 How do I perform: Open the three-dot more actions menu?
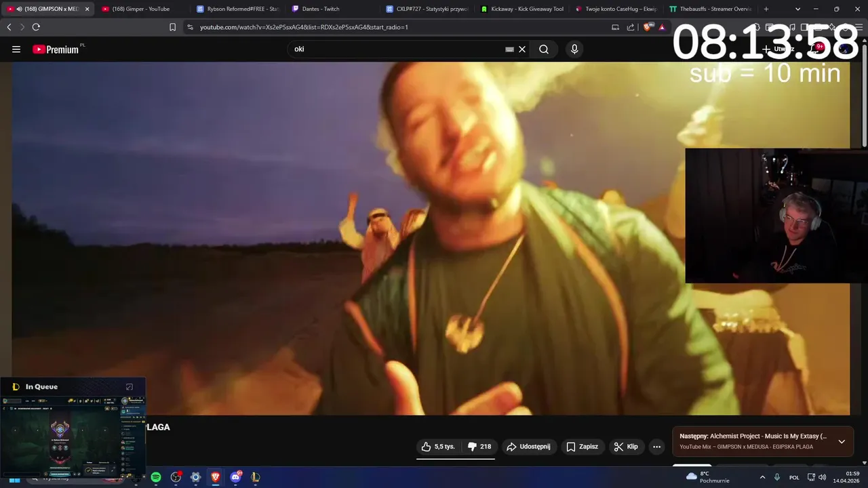(x=656, y=447)
